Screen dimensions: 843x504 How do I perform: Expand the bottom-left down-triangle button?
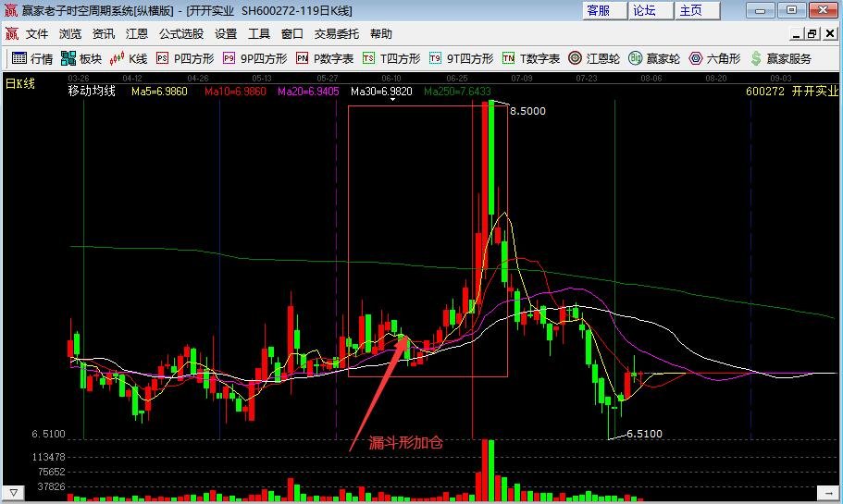point(14,493)
